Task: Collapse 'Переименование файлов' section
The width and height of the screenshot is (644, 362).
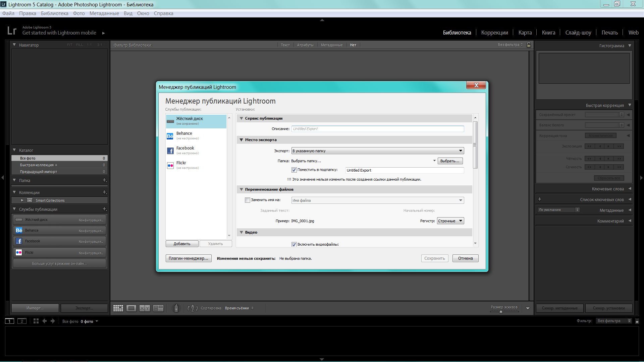Action: tap(241, 189)
